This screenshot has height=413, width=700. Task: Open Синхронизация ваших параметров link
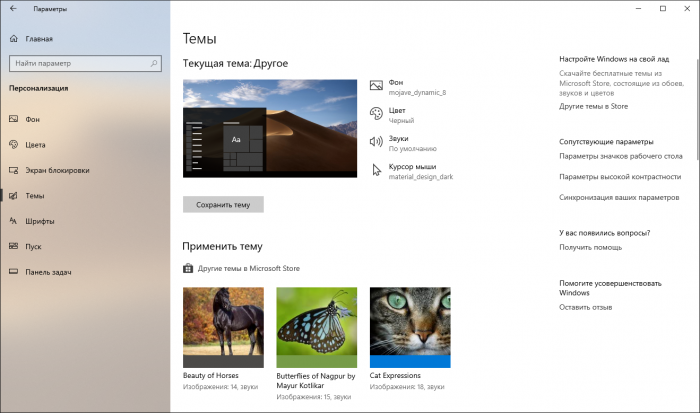pos(619,197)
